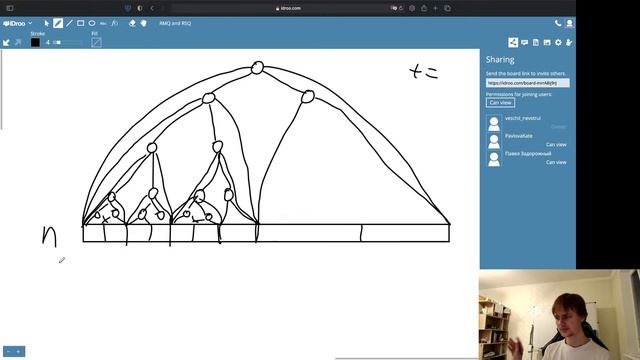Screen dimensions: 640x360
Task: Open the insert image icon
Action: pos(547,42)
